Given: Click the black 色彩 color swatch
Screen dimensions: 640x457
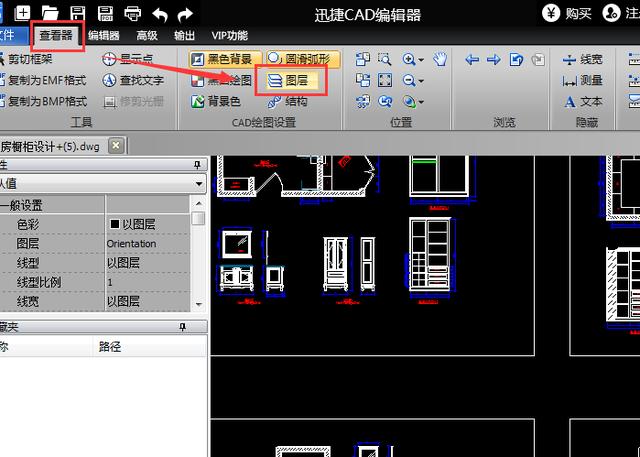Looking at the screenshot, I should pyautogui.click(x=115, y=224).
